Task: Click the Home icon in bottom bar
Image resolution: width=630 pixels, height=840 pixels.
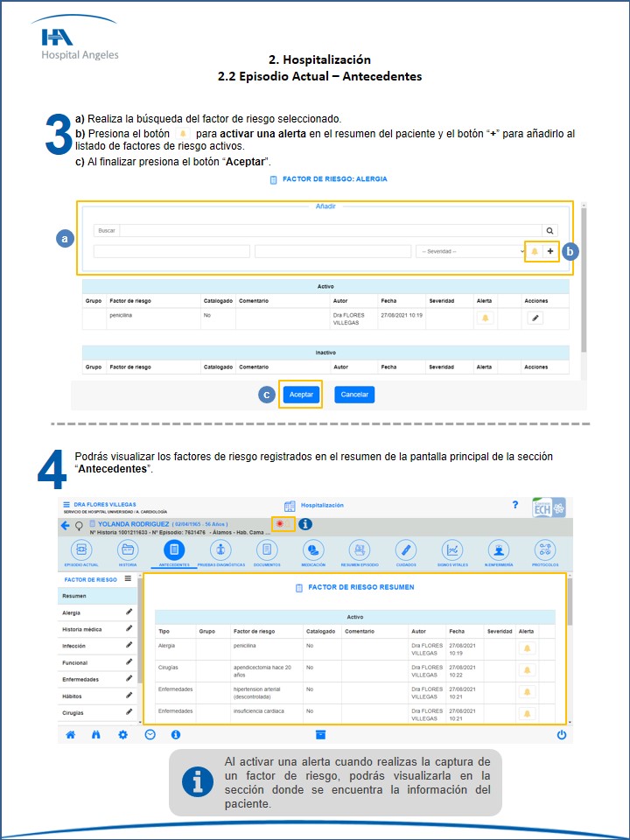Action: [x=70, y=735]
